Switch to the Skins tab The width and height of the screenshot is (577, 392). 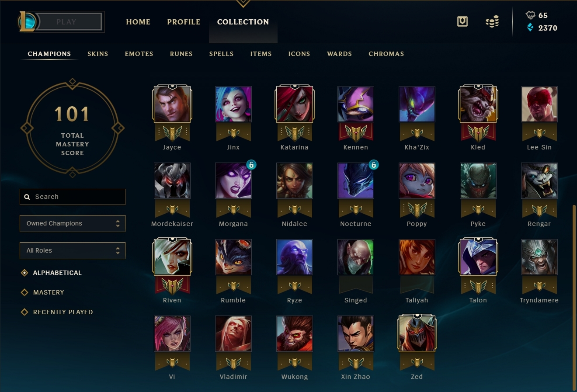98,54
